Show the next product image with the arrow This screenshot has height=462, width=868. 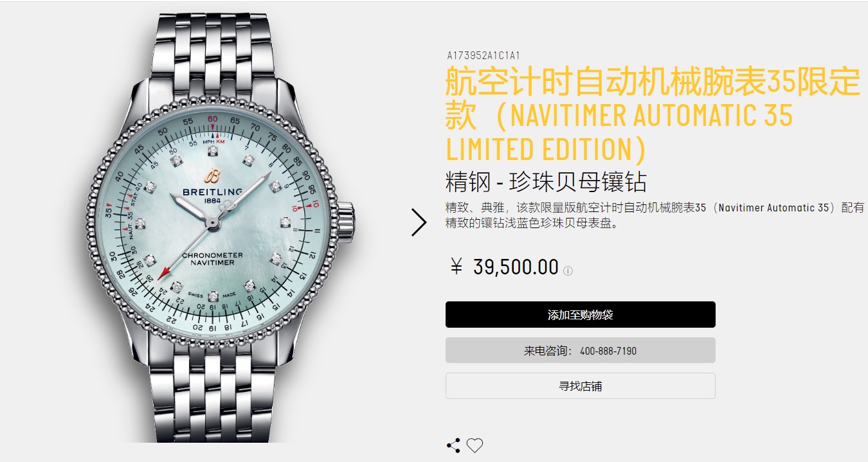tap(419, 222)
